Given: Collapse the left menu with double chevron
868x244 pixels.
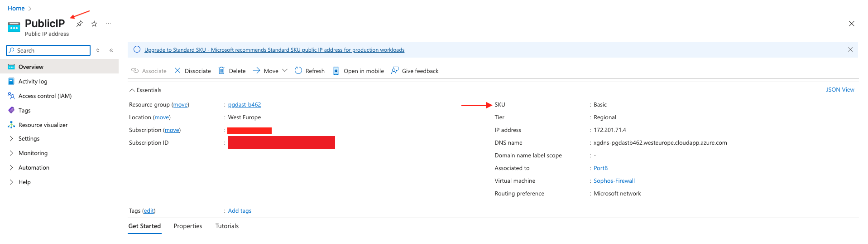Looking at the screenshot, I should click(x=111, y=50).
